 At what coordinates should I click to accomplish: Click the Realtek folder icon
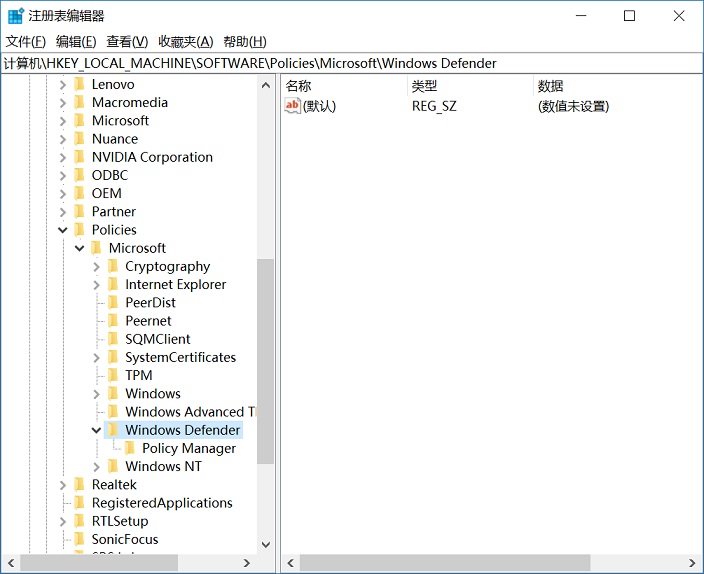tap(79, 485)
